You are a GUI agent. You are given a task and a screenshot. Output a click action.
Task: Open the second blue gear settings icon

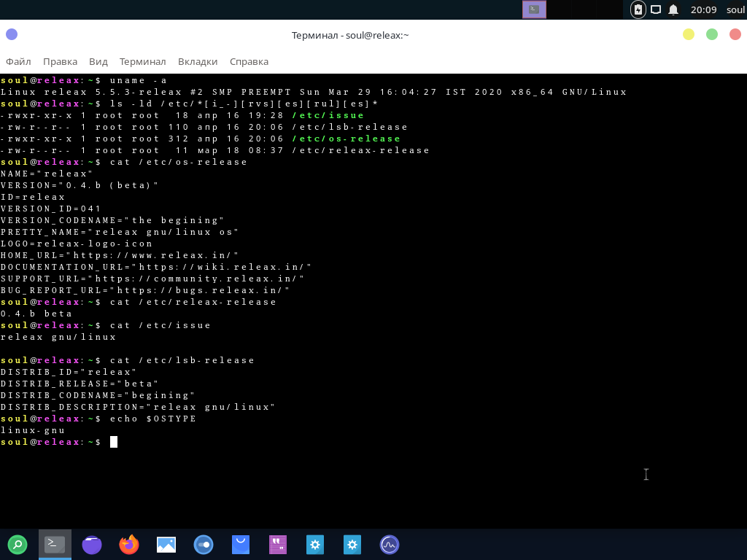tap(352, 544)
